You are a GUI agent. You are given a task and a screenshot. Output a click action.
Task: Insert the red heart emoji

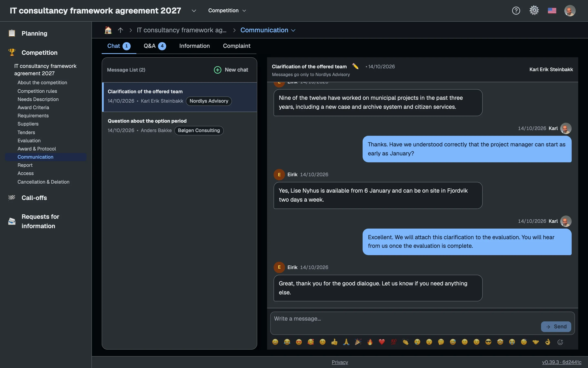tap(382, 342)
